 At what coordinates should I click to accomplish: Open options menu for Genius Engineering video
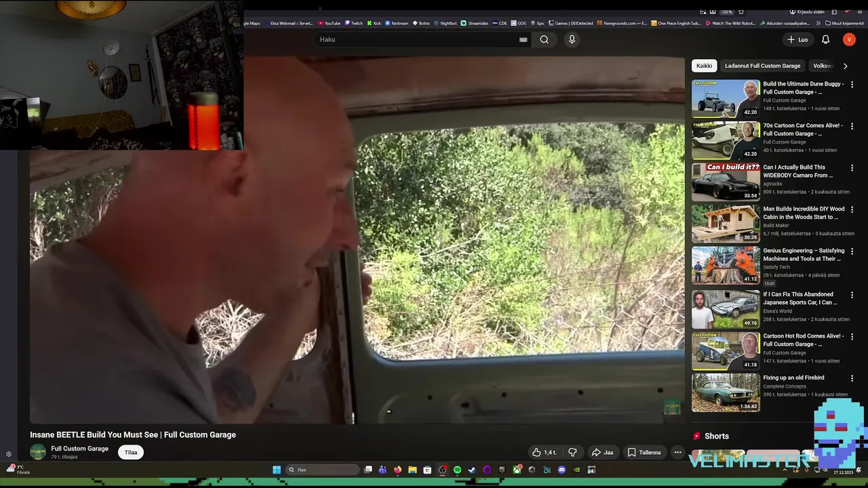click(852, 251)
